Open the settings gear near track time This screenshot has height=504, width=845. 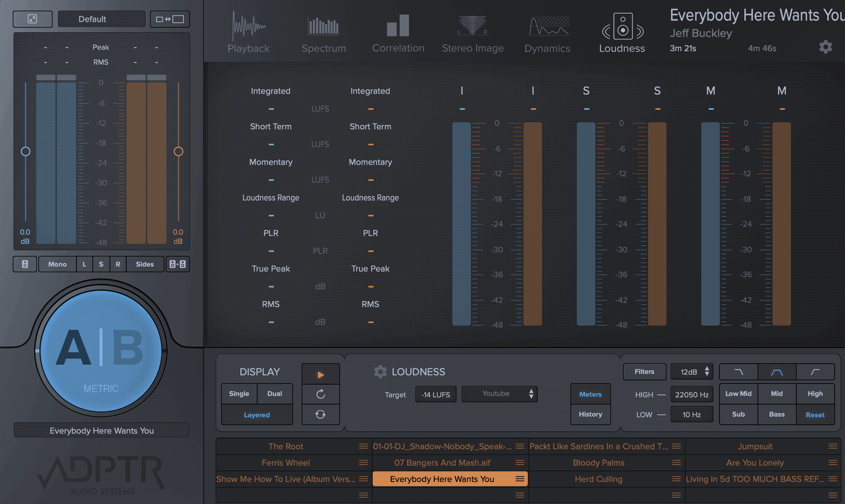click(825, 47)
